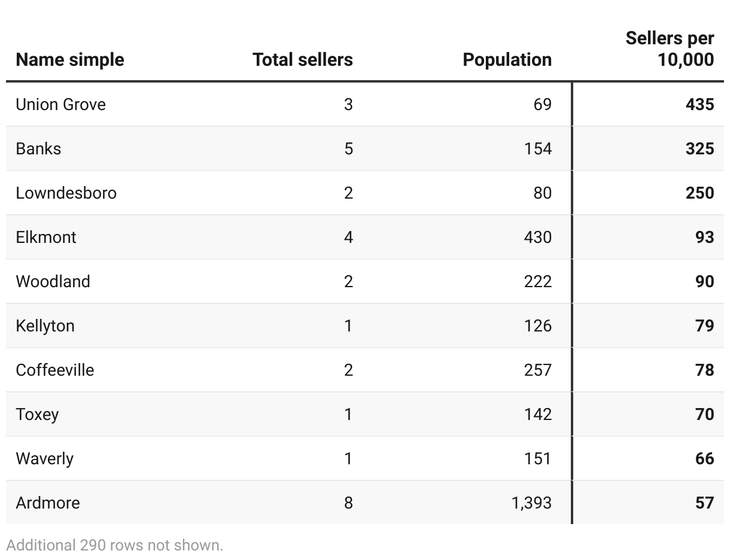730x560 pixels.
Task: Select Union Grove's 435 sellers rate
Action: [x=699, y=105]
